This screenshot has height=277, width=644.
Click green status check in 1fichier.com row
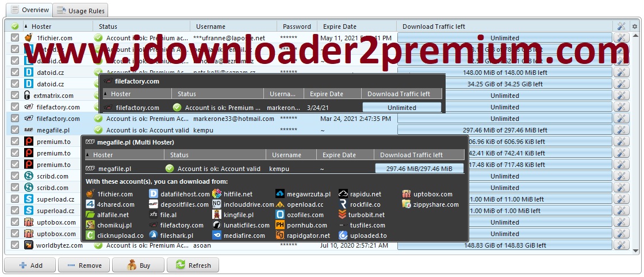(98, 38)
